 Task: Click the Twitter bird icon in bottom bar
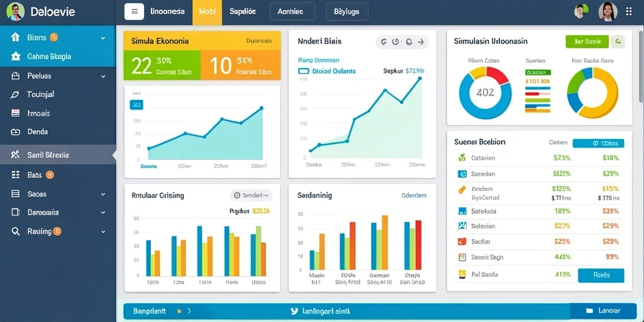click(x=294, y=311)
